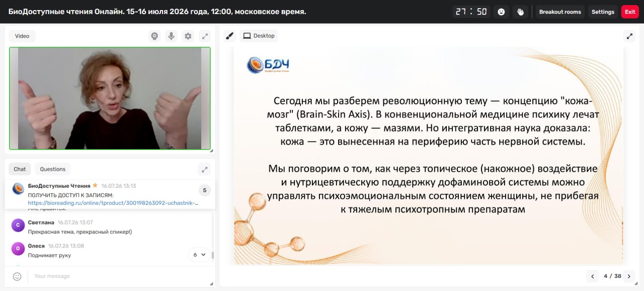Open the bioreading.ru link in pinned message
This screenshot has width=644, height=291.
point(113,203)
